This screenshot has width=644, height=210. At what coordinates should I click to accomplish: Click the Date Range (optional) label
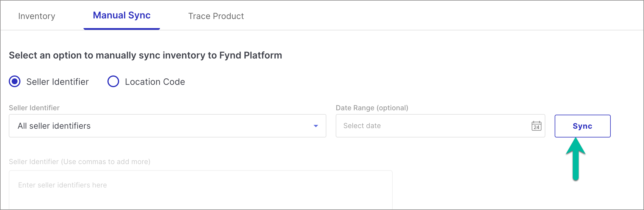pos(372,108)
